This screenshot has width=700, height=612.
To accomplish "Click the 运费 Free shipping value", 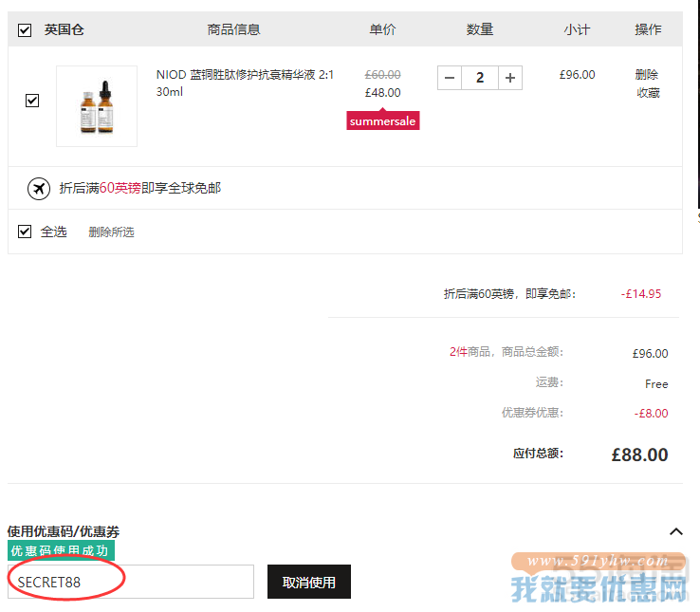I will (656, 384).
